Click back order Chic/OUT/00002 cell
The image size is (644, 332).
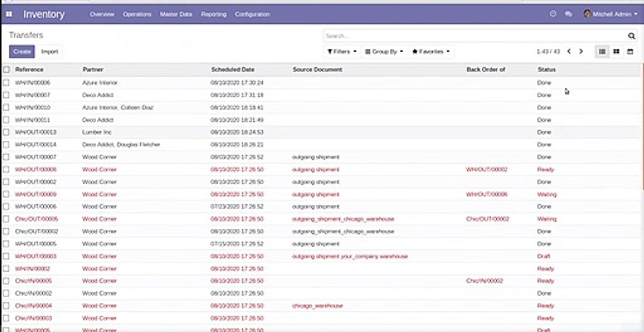tap(488, 219)
